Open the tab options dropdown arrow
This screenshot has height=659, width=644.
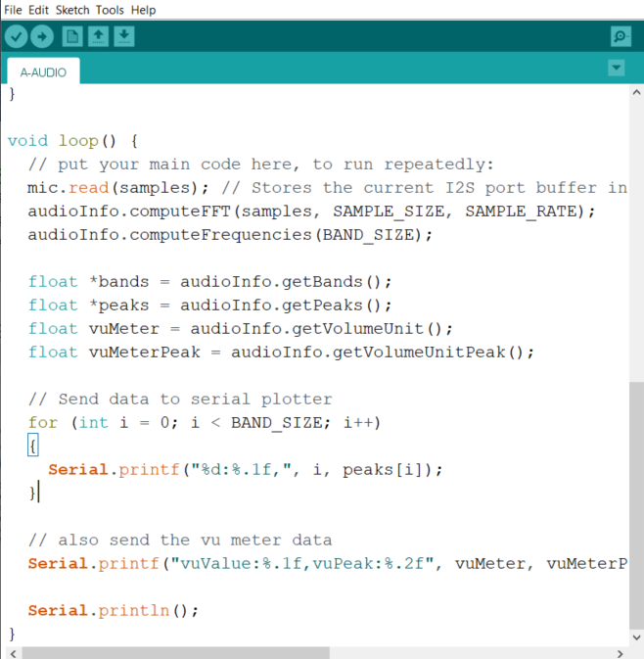617,68
